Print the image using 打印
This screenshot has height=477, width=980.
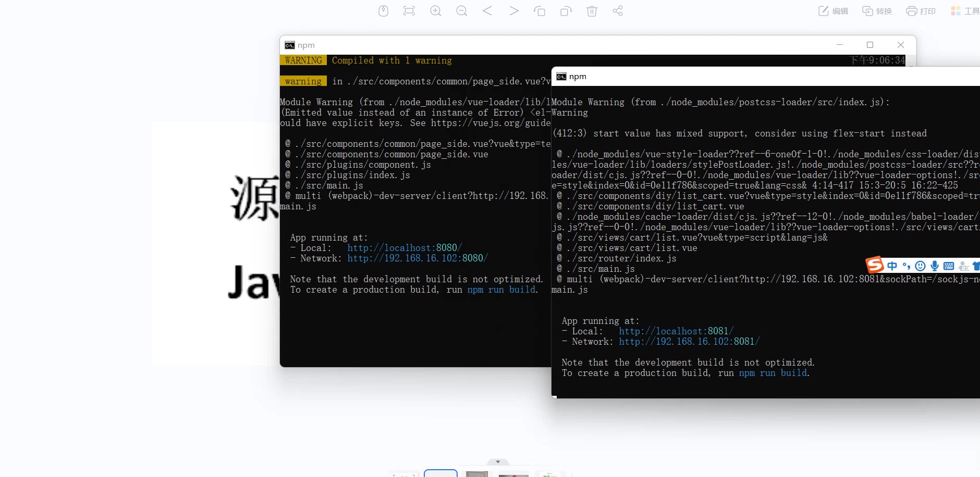(921, 11)
